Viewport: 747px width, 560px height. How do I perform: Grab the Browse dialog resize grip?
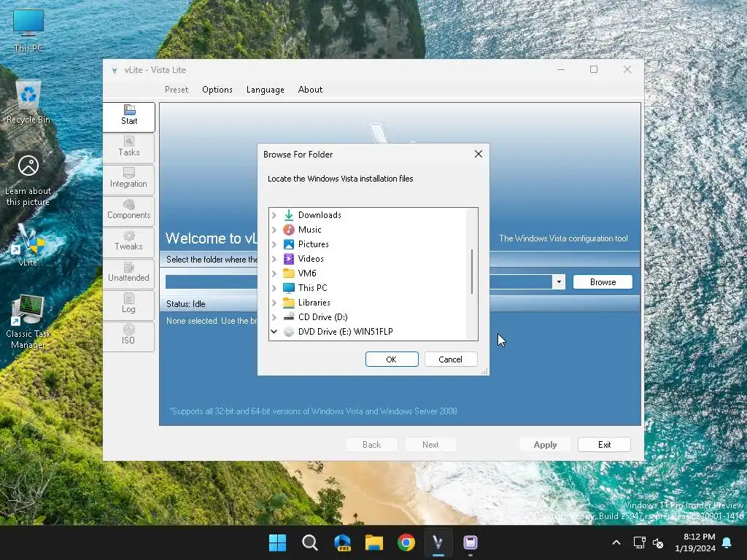pyautogui.click(x=484, y=371)
